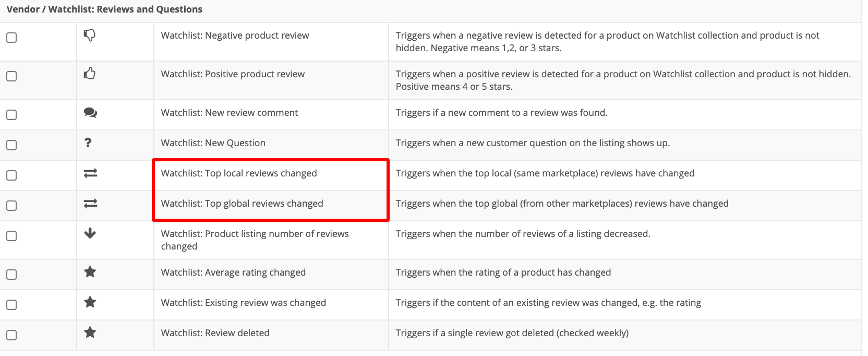This screenshot has height=356, width=868.
Task: Check the Top global reviews changed box
Action: click(11, 206)
